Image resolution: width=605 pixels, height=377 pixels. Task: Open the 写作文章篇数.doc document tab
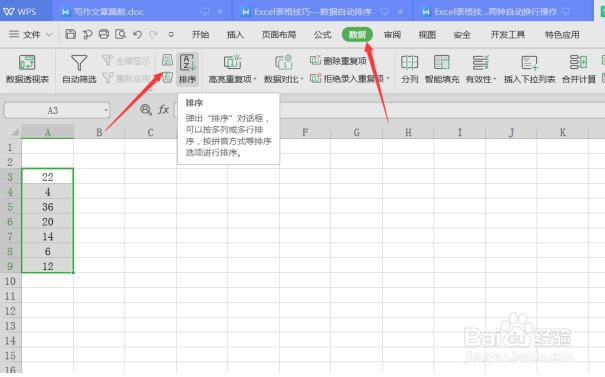pos(142,12)
